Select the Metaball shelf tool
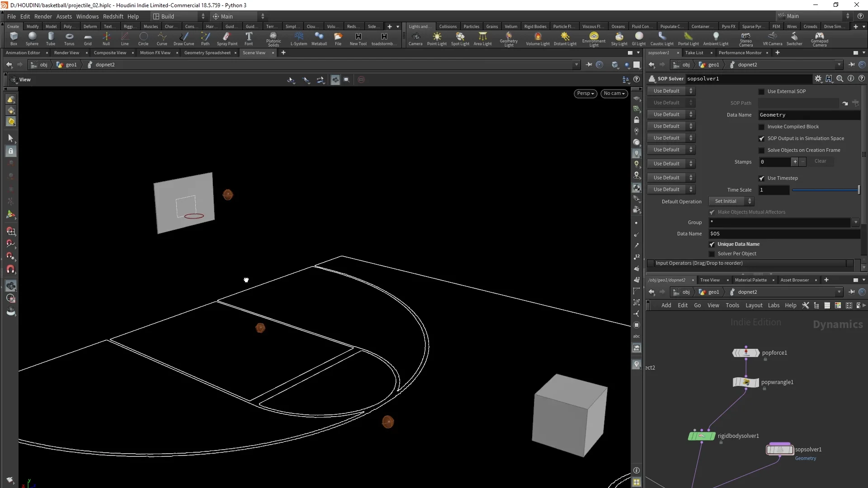The image size is (868, 488). (319, 38)
